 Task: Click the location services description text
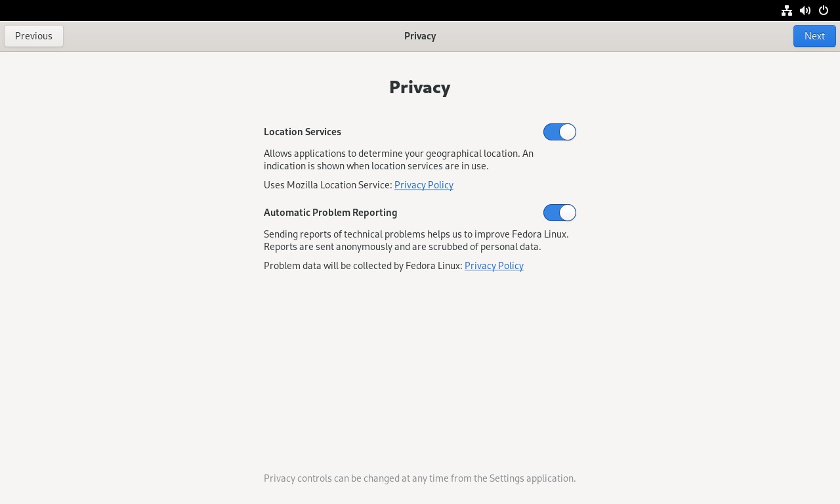pos(398,159)
